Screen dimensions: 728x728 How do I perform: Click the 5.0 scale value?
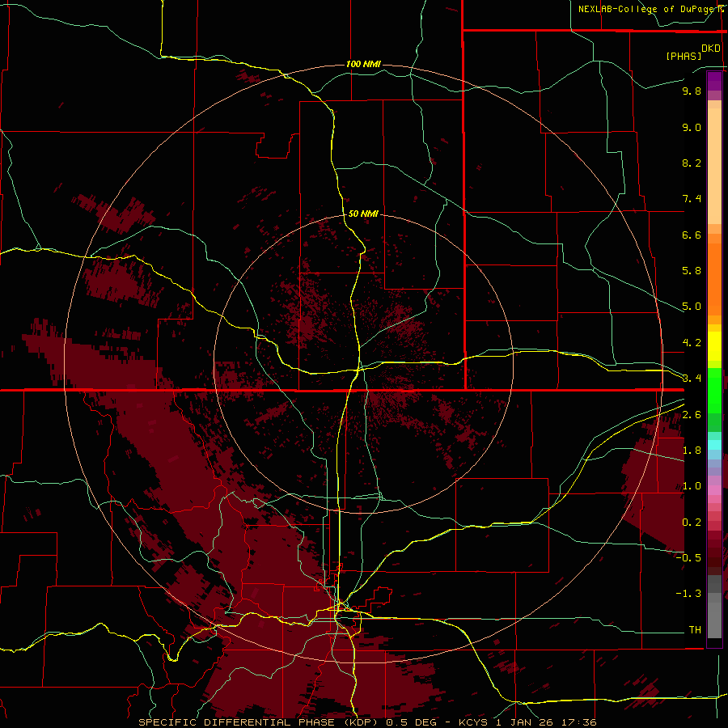pos(692,307)
